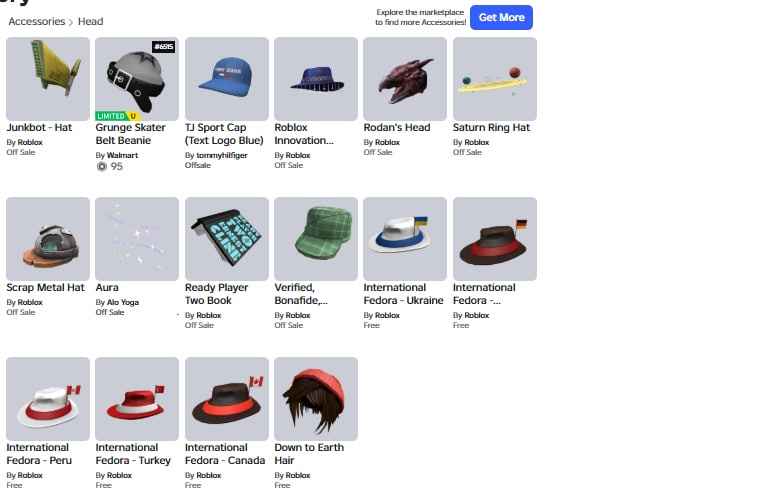Open the TJ Sport Cap thumbnail
The height and width of the screenshot is (503, 771).
tap(227, 79)
